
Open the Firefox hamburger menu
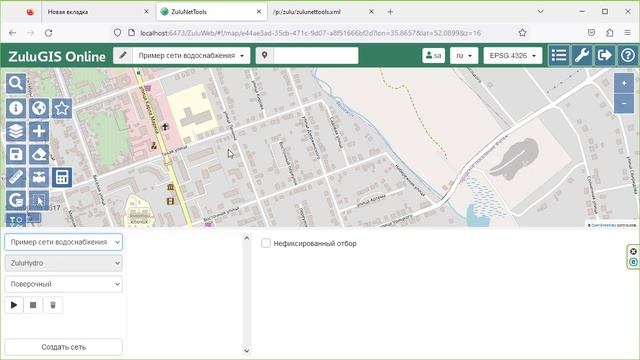tap(627, 33)
